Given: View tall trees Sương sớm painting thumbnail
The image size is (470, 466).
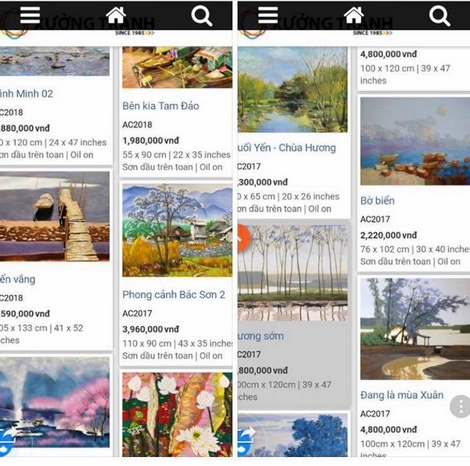Looking at the screenshot, I should pyautogui.click(x=293, y=273).
